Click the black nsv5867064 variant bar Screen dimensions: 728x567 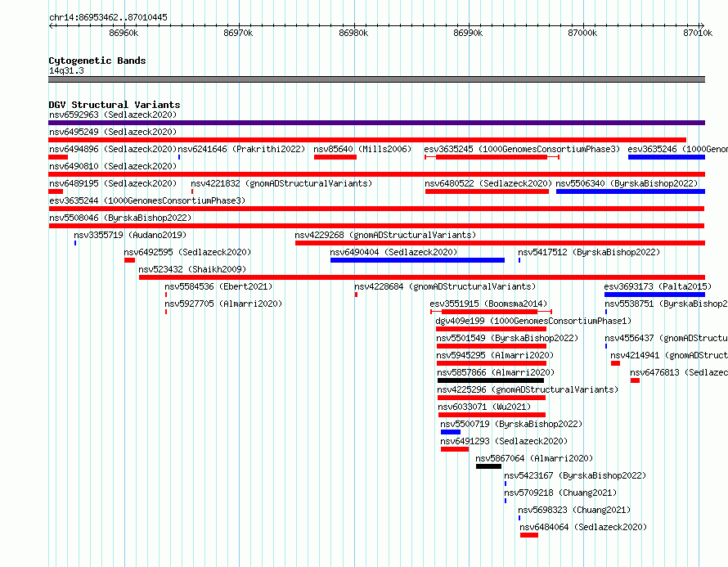(489, 466)
